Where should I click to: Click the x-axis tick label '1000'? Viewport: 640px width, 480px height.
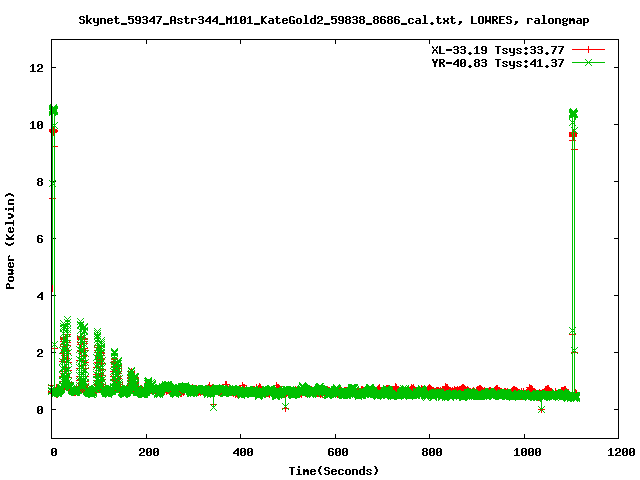(x=527, y=452)
